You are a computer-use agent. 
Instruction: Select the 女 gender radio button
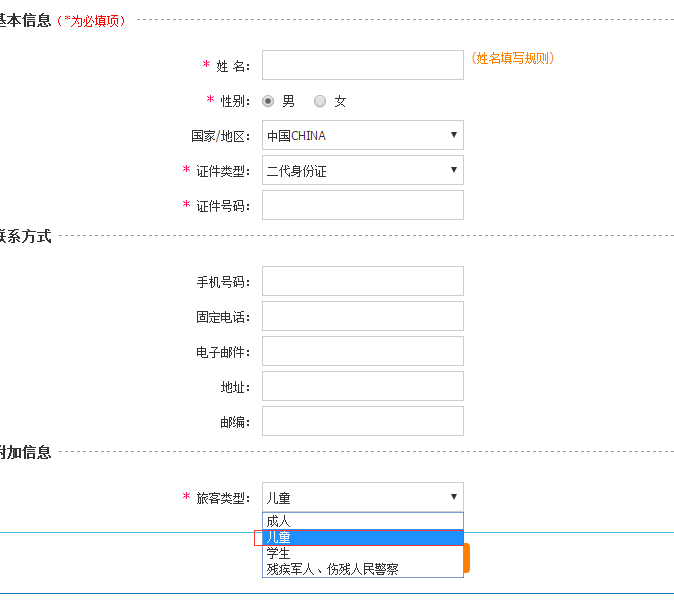[x=320, y=101]
